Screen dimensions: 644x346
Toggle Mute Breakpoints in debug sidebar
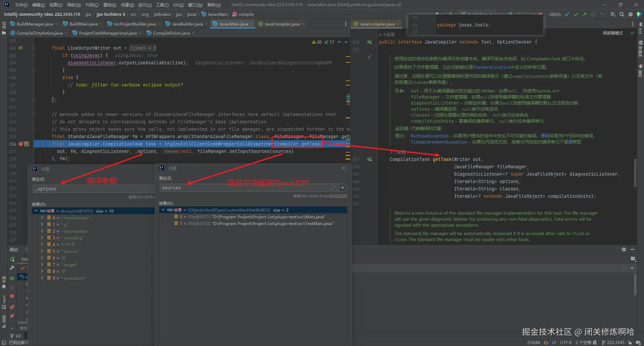click(x=12, y=316)
